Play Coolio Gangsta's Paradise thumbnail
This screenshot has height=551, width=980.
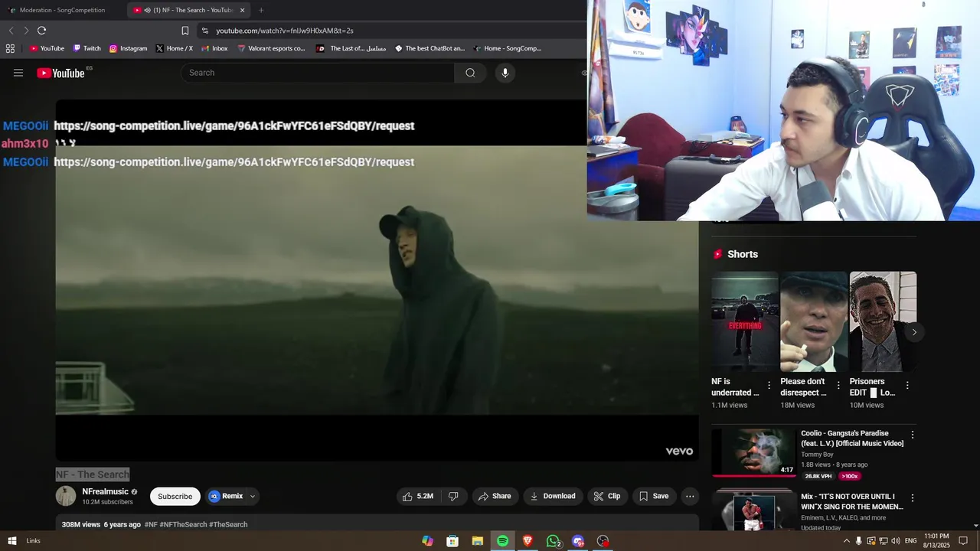click(x=754, y=452)
